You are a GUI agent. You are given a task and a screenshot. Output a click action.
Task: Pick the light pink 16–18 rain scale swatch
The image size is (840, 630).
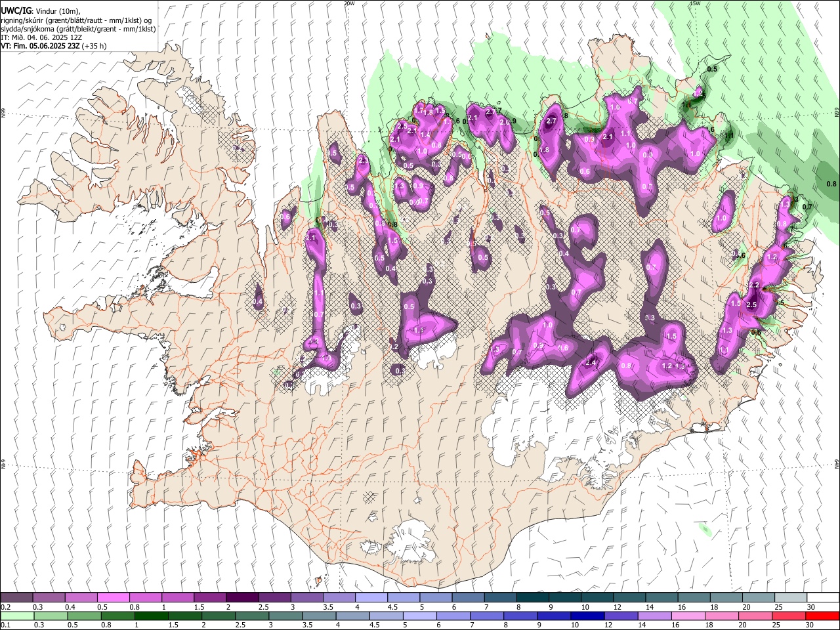688,616
